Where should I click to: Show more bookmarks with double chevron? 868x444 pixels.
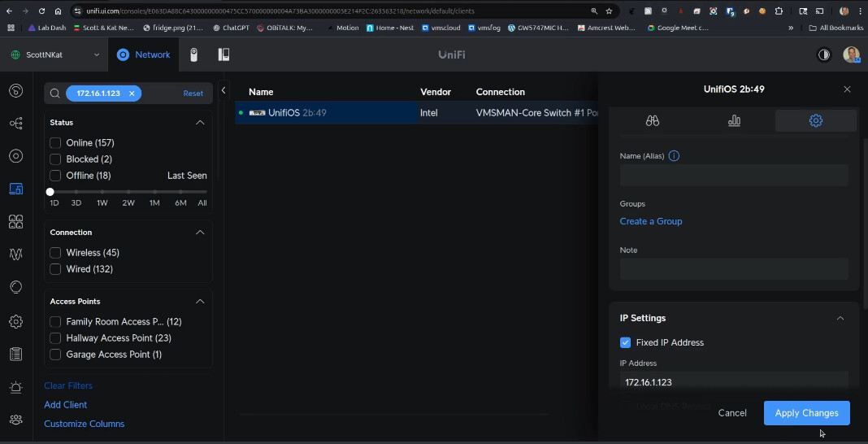pyautogui.click(x=791, y=28)
